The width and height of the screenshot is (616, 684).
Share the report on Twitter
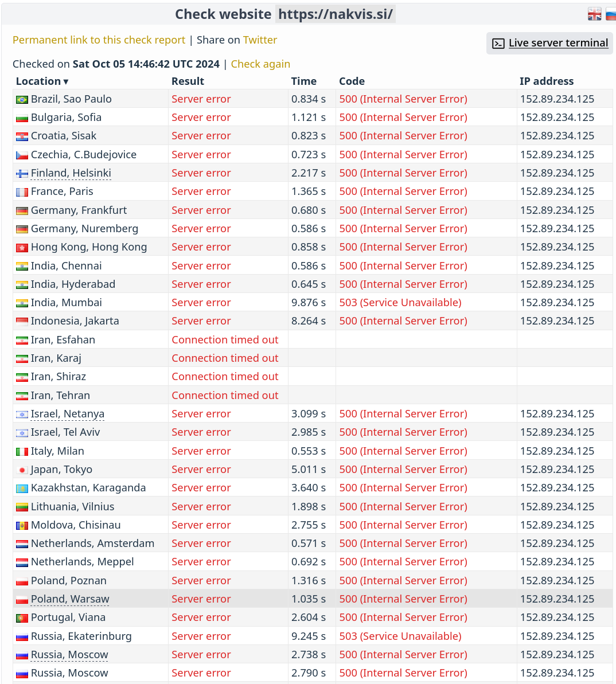click(x=260, y=40)
